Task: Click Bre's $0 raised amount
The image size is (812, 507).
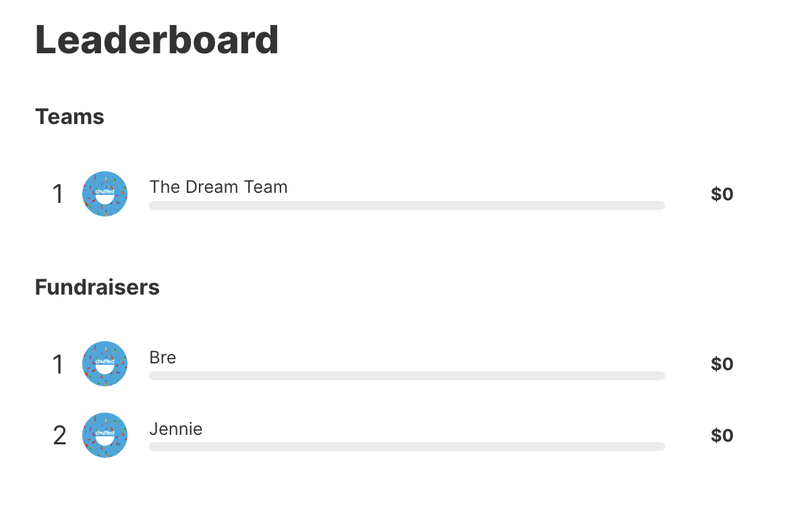Action: (x=722, y=364)
